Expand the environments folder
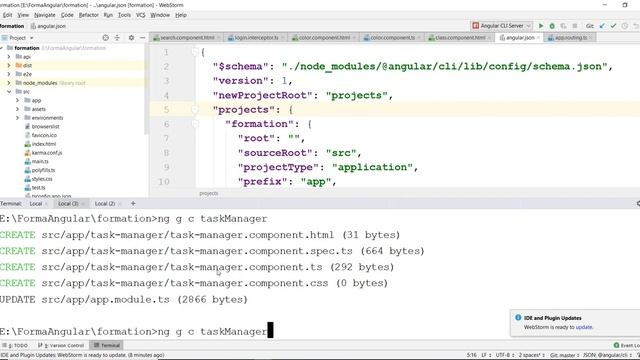This screenshot has width=640, height=360. pos(18,118)
